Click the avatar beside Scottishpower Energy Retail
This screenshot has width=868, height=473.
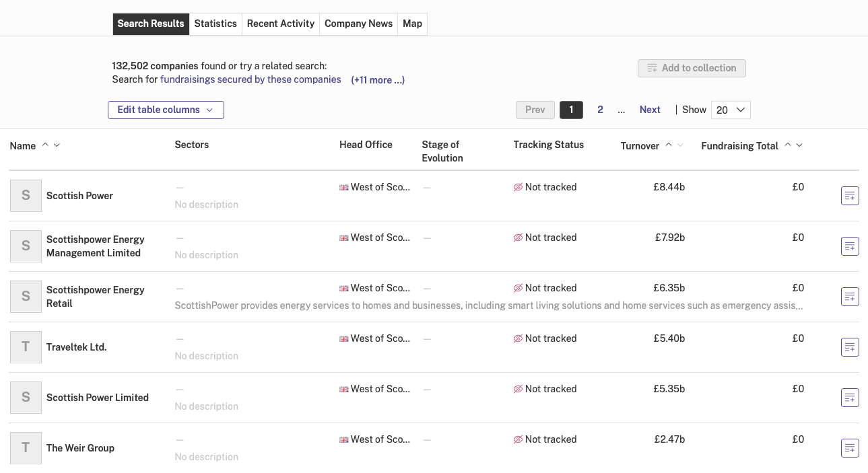[26, 297]
